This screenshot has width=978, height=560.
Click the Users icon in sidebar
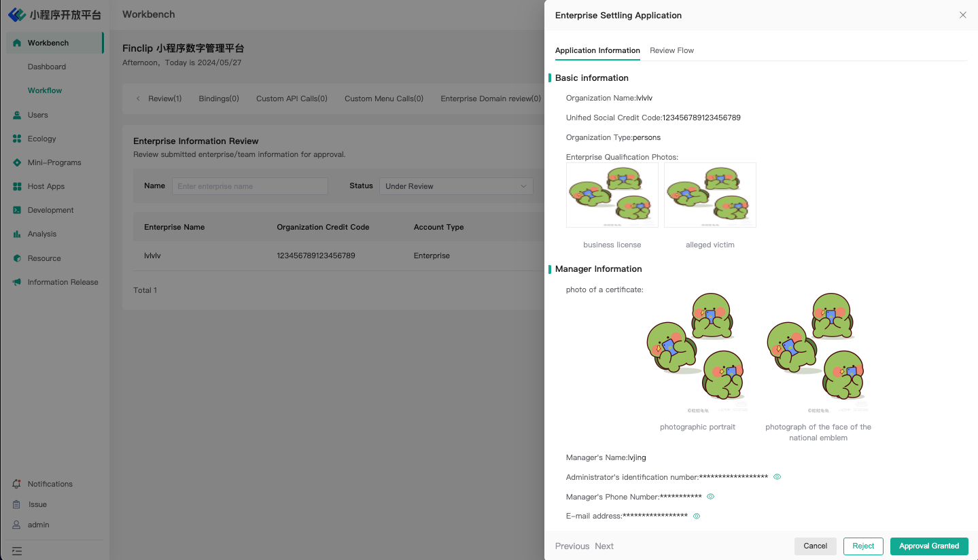tap(17, 115)
